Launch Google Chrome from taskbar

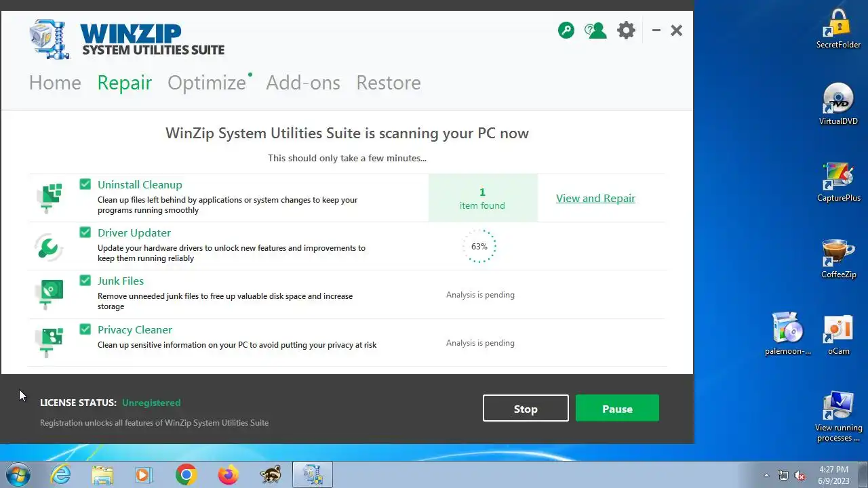[186, 474]
